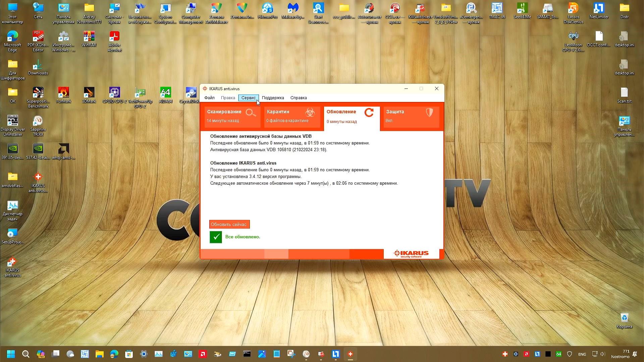Click the green checkmark status icon
Screen dimensions: 644x362
(x=216, y=237)
